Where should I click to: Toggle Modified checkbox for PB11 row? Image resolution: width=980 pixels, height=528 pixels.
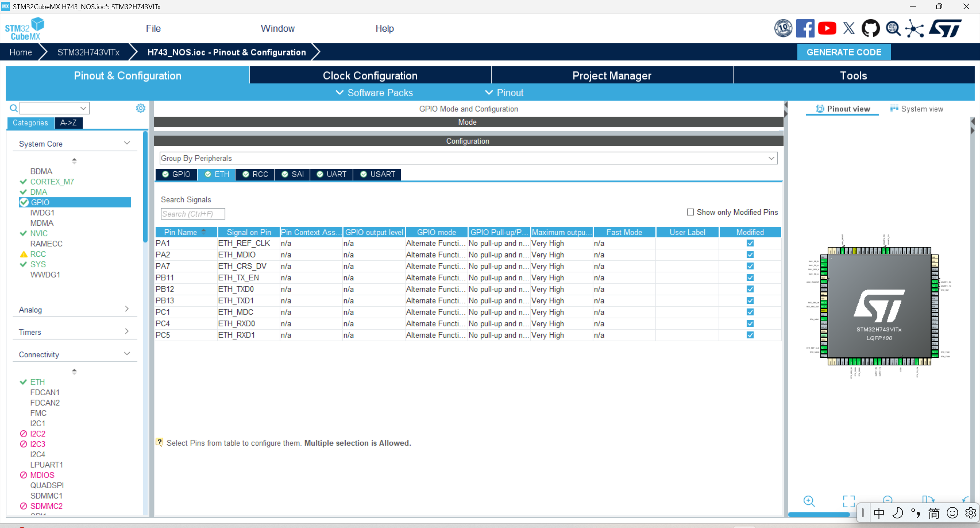coord(750,277)
